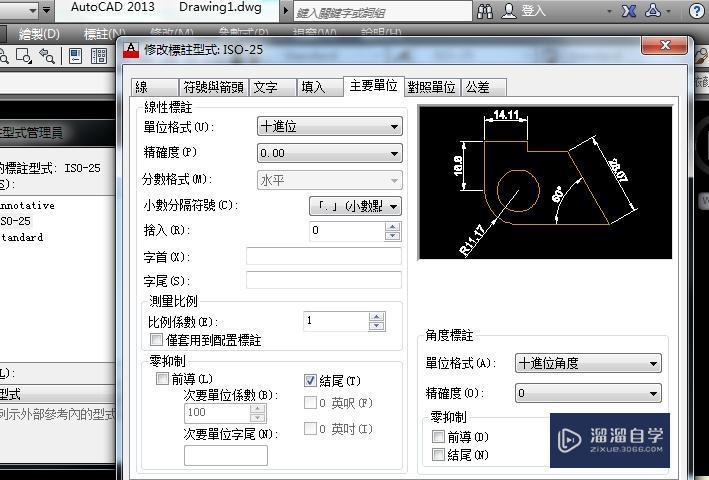Open the angular 單位格式(A) dropdown
This screenshot has width=709, height=480.
click(x=588, y=363)
